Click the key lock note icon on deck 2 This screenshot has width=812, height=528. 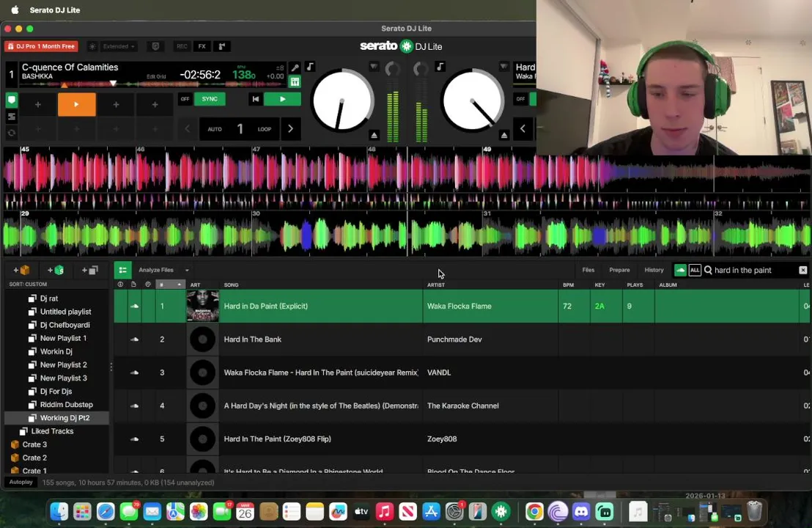[440, 66]
